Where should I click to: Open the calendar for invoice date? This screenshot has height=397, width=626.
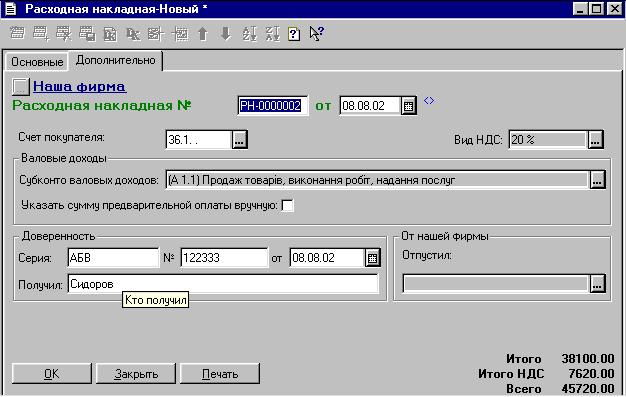[x=408, y=106]
